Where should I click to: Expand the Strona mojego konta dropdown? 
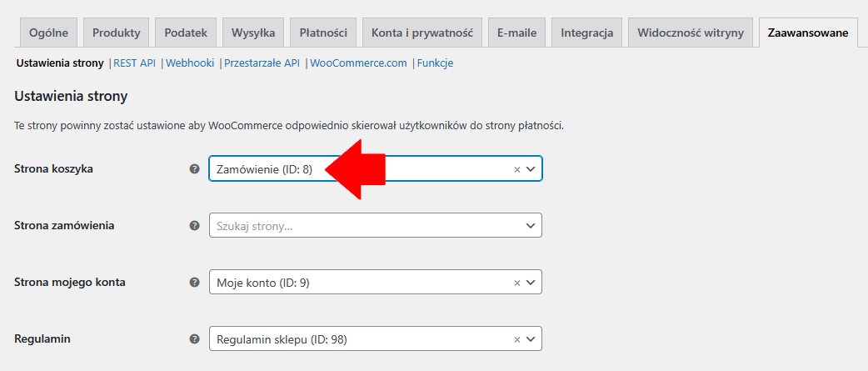(x=531, y=283)
